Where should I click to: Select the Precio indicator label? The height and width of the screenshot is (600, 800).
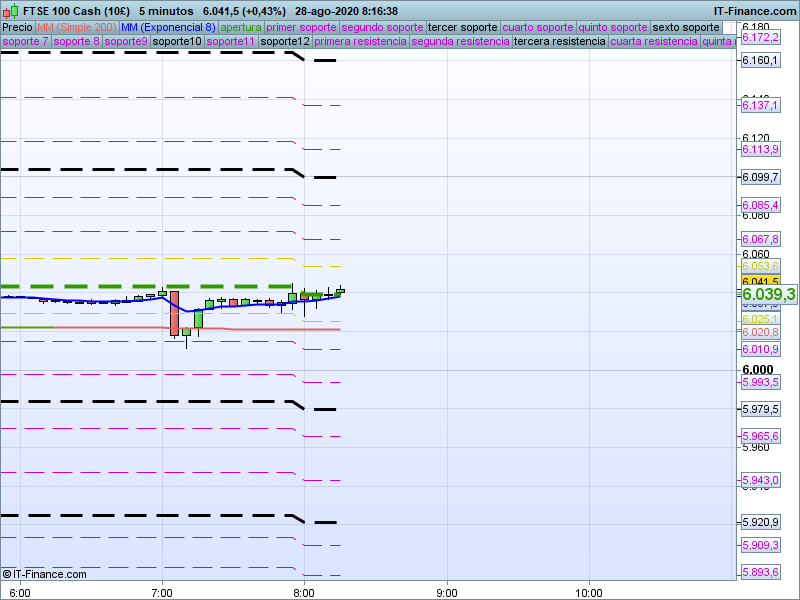(17, 27)
